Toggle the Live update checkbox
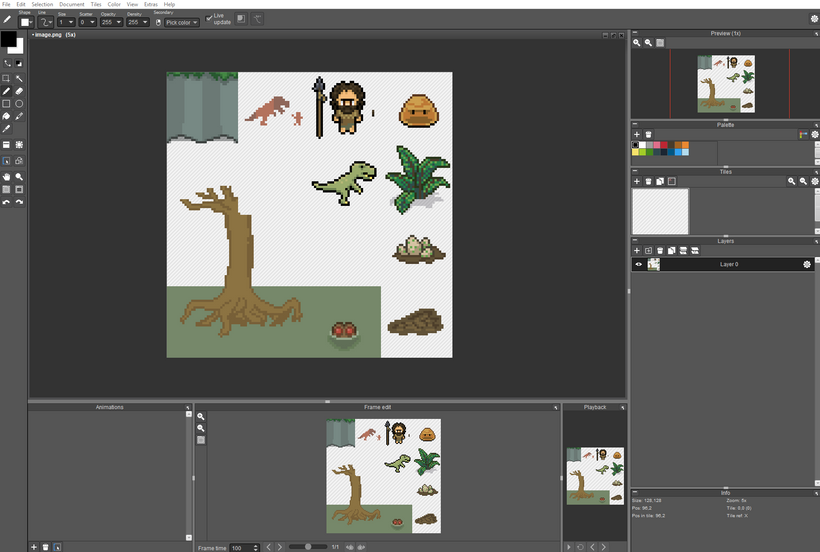Screen dimensions: 820x552 tap(209, 18)
